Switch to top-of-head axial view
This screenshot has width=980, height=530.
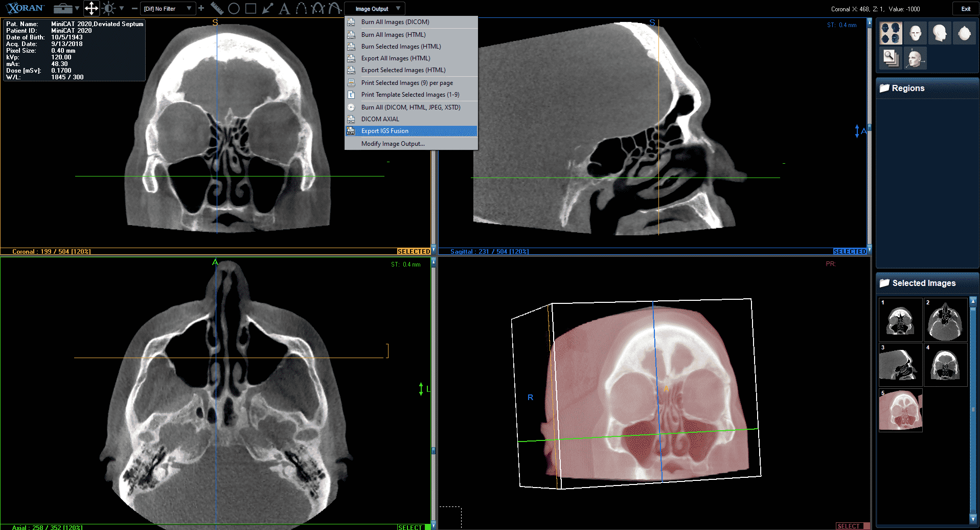964,33
